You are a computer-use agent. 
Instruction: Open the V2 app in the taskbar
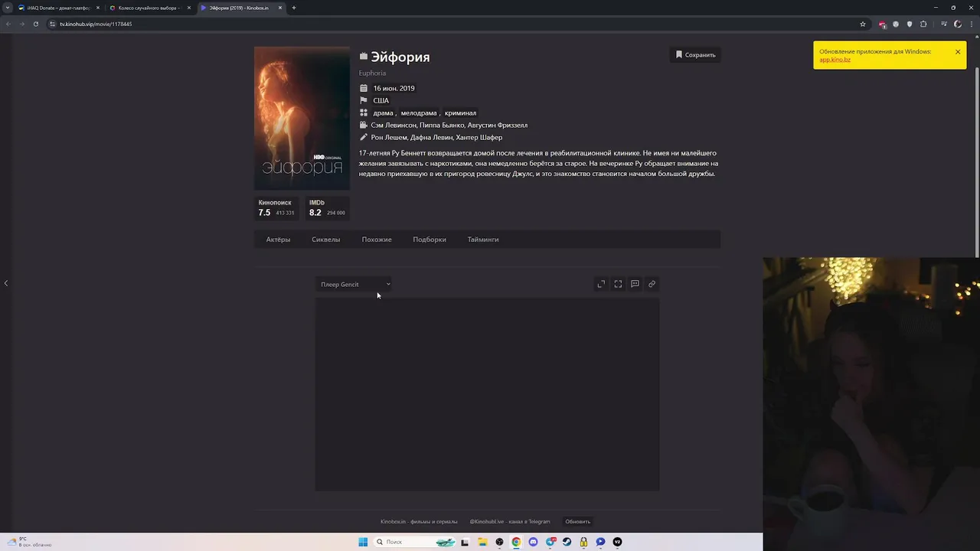(617, 542)
